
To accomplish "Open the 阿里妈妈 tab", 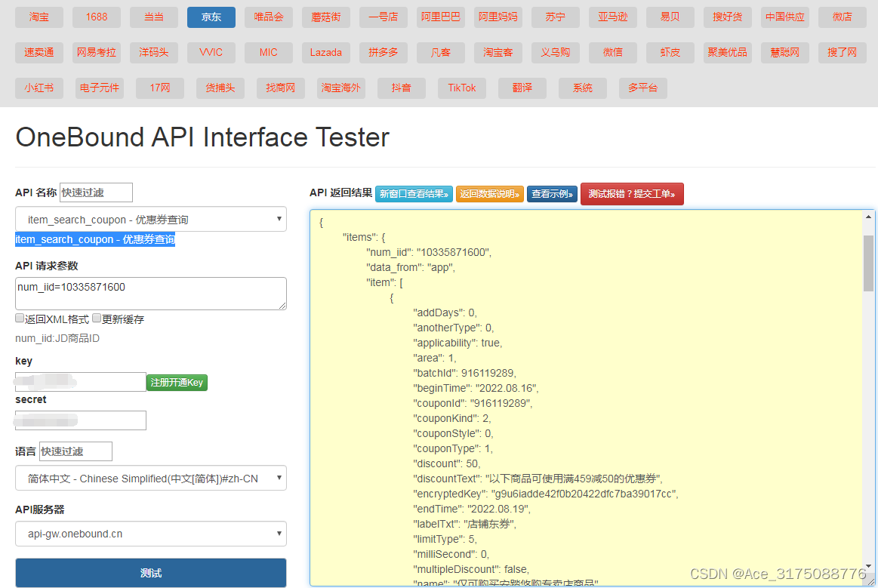I will [x=498, y=17].
